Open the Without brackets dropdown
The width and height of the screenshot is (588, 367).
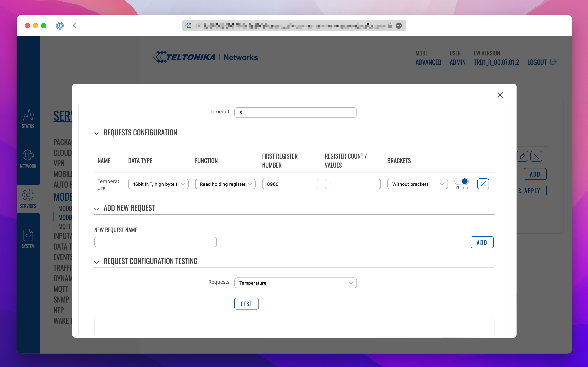(x=417, y=184)
